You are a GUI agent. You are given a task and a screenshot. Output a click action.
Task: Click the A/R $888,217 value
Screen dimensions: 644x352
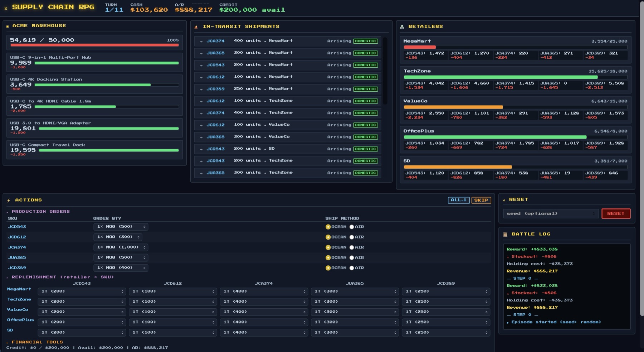pos(194,10)
